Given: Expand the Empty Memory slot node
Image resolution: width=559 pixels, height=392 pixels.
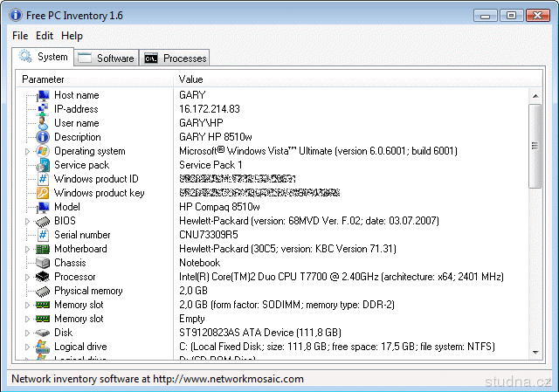Looking at the screenshot, I should [x=28, y=319].
